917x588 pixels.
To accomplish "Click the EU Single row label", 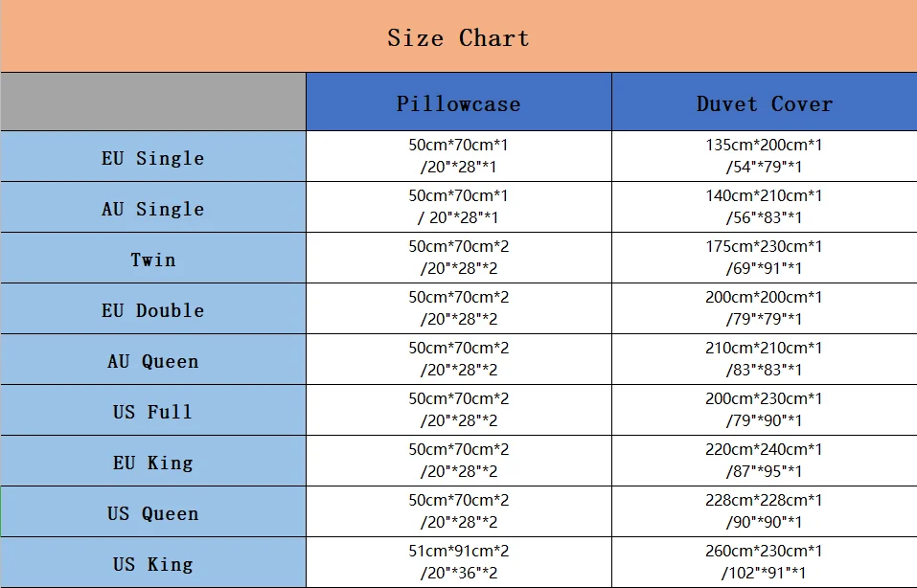I will pyautogui.click(x=152, y=156).
